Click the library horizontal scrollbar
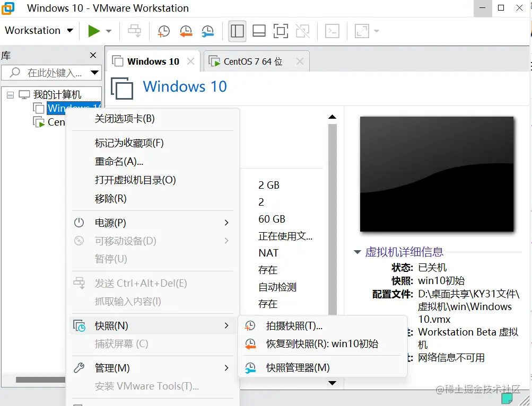Viewport: 532px width, 406px height. [41, 379]
